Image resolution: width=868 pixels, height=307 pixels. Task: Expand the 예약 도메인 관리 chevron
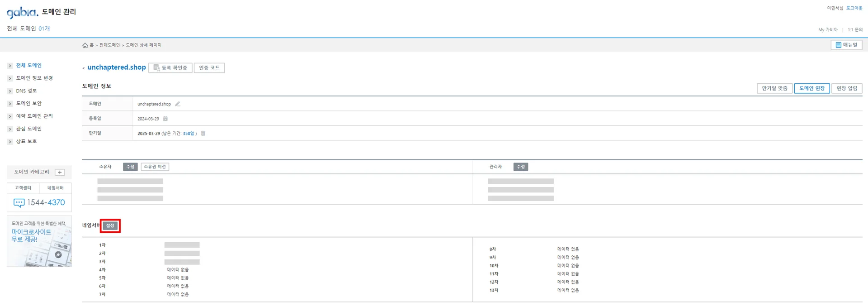pos(9,116)
